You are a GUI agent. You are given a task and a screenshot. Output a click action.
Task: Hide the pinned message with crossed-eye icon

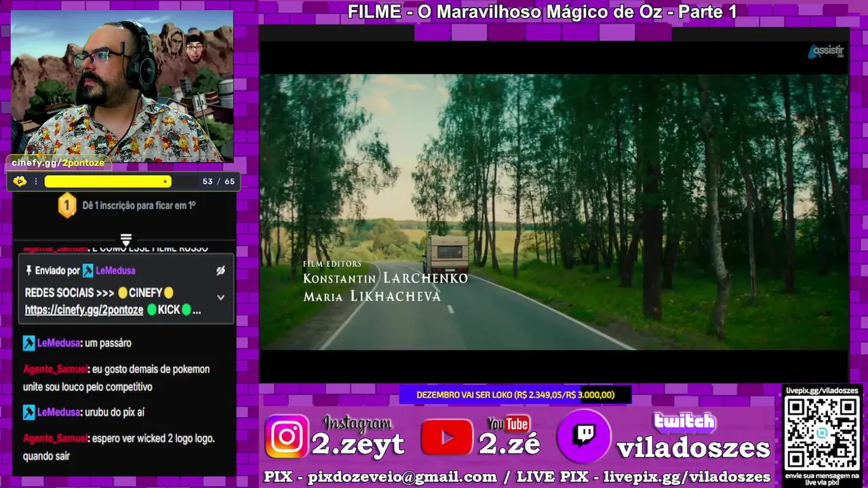(x=220, y=270)
